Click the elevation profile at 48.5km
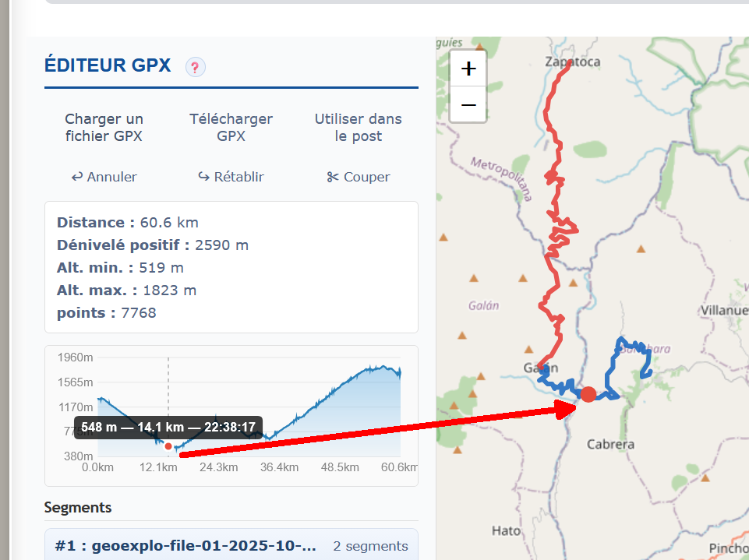The width and height of the screenshot is (749, 560). [x=340, y=406]
